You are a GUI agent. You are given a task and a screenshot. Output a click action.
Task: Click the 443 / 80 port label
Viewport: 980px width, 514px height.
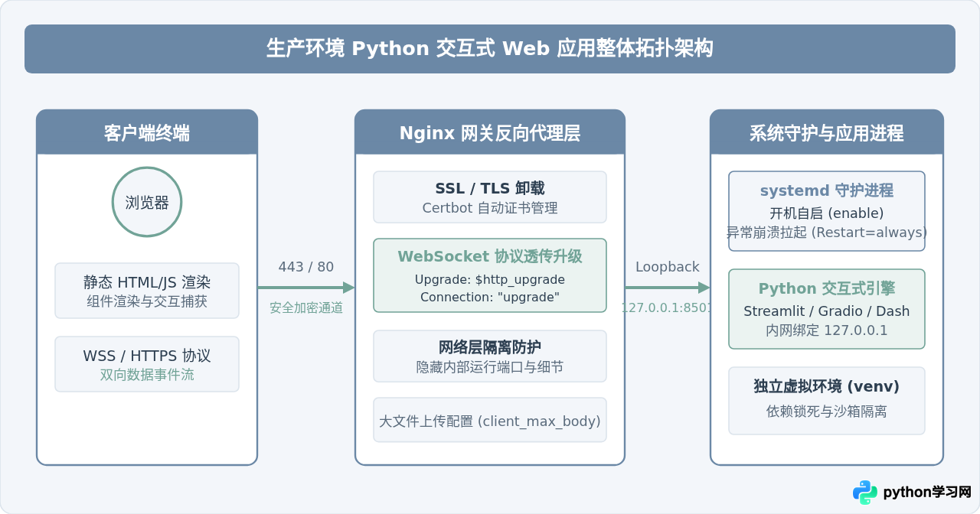pos(306,267)
